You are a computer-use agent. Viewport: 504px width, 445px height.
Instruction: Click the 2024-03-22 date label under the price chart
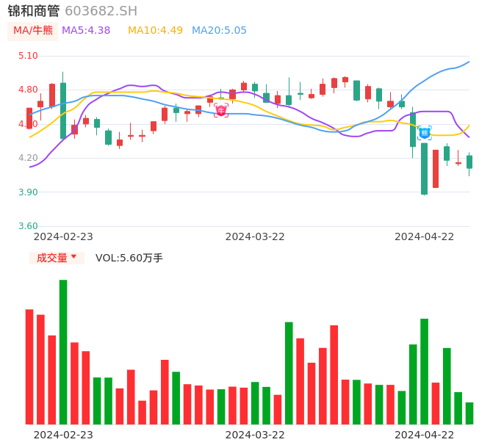tap(255, 236)
